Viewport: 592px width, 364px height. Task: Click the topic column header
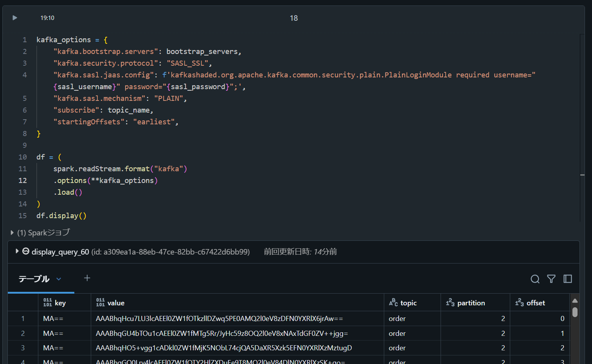(412, 303)
